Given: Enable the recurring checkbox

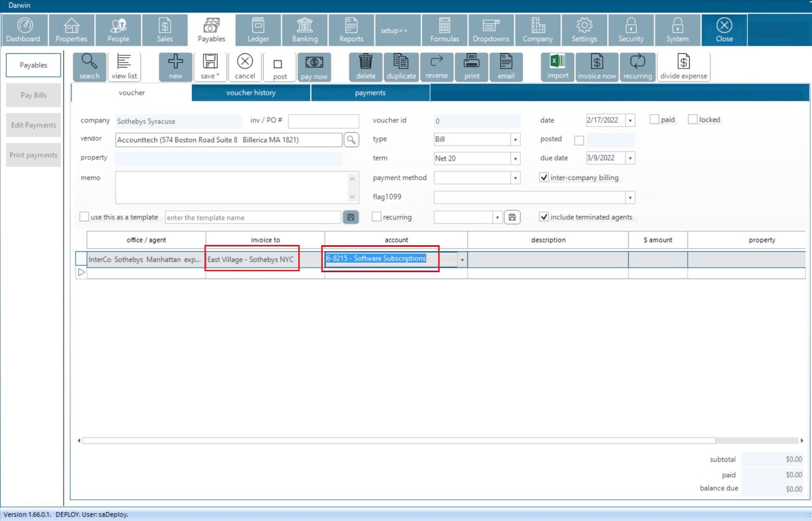Looking at the screenshot, I should click(377, 217).
